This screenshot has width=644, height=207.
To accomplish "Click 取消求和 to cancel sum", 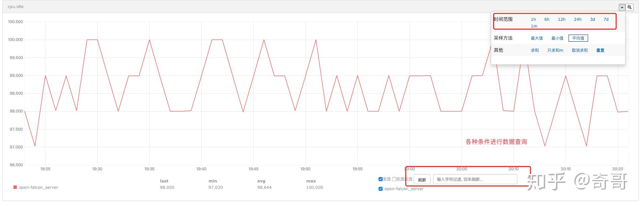I will pyautogui.click(x=580, y=50).
